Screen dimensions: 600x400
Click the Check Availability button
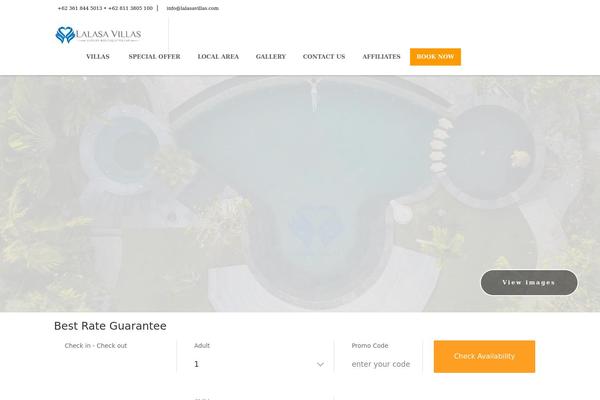point(484,356)
